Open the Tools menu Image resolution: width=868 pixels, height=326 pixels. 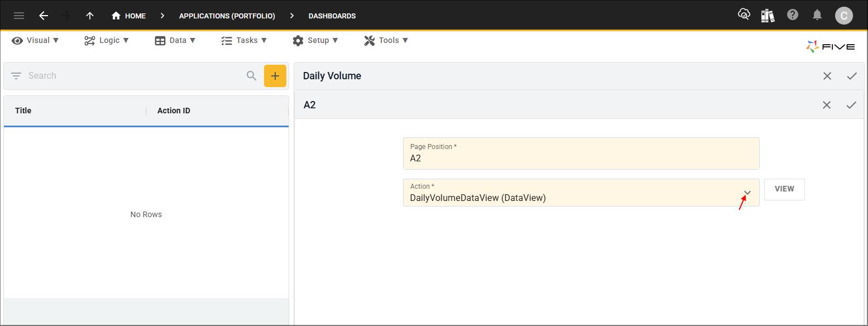[386, 40]
